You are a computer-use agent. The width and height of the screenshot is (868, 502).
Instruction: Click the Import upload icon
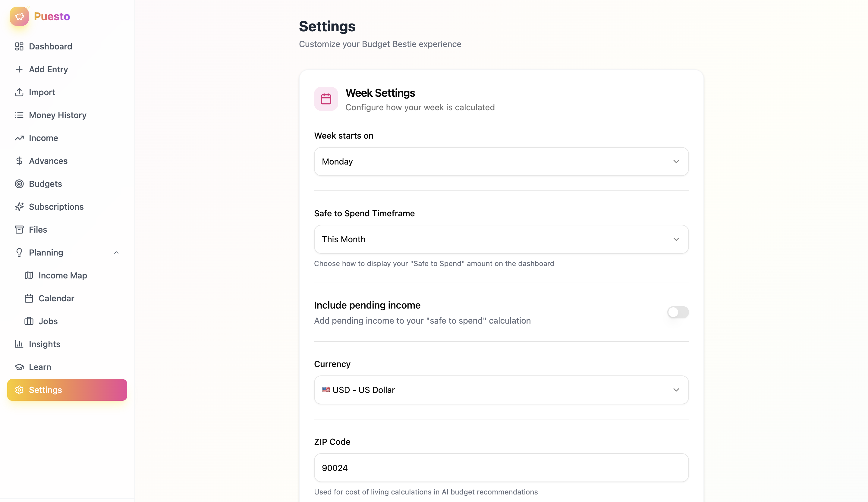point(19,92)
